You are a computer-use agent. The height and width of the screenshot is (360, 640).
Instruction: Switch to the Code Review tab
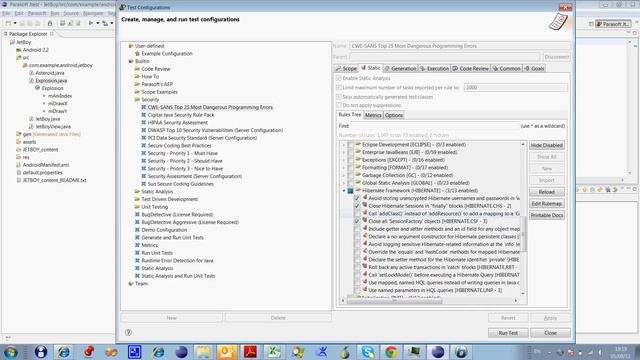pos(471,69)
